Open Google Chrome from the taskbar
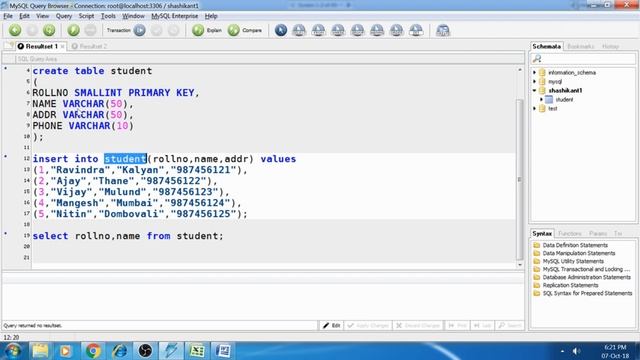 93,351
